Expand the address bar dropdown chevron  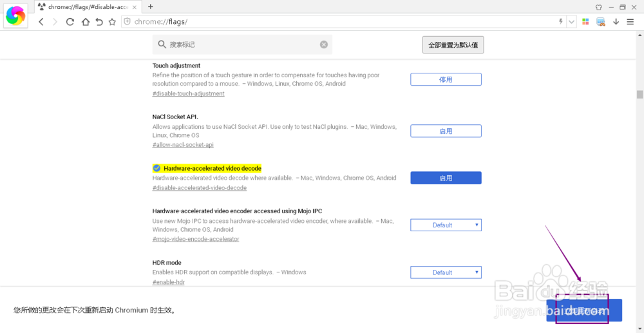tap(571, 22)
